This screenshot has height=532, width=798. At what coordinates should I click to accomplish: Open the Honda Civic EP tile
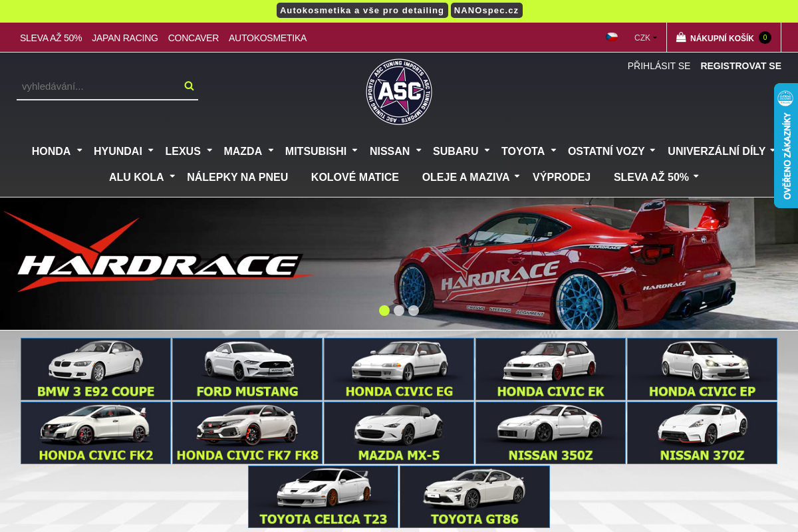pos(702,369)
